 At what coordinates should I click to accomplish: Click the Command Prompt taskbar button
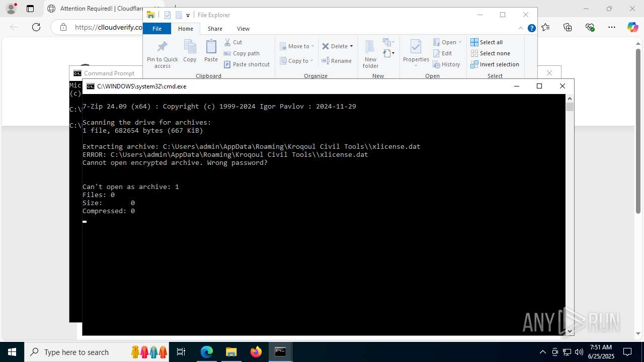[280, 352]
